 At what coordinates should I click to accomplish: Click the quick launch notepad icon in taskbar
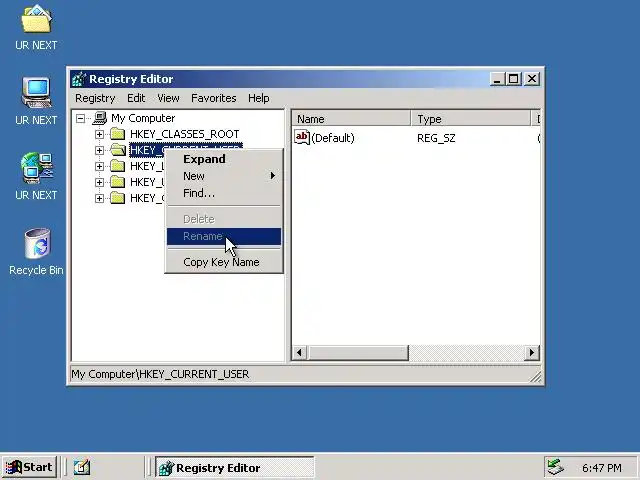[82, 467]
